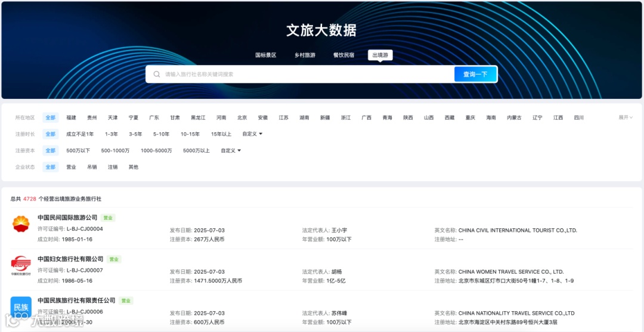
Task: Filter region by 西藏
Action: [450, 117]
